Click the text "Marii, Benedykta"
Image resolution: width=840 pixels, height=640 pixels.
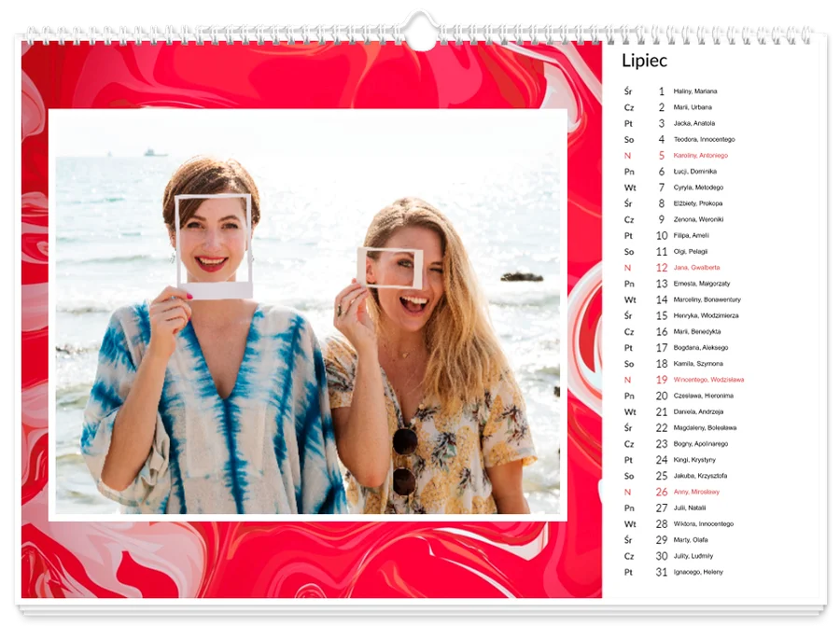pos(697,332)
